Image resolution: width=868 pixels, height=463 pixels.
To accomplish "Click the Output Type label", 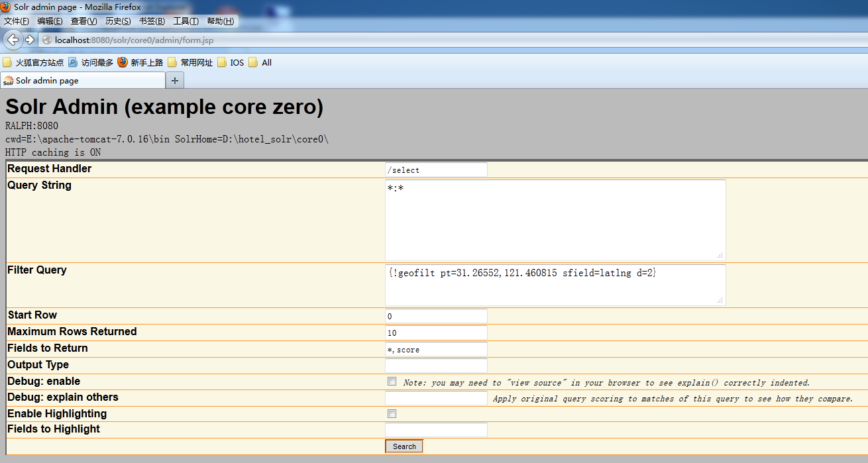I will (x=38, y=365).
